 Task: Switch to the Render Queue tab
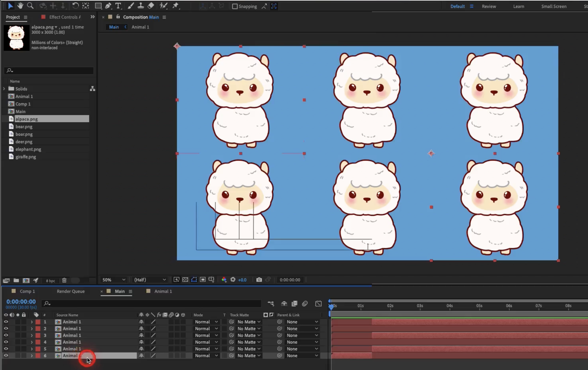click(x=71, y=291)
